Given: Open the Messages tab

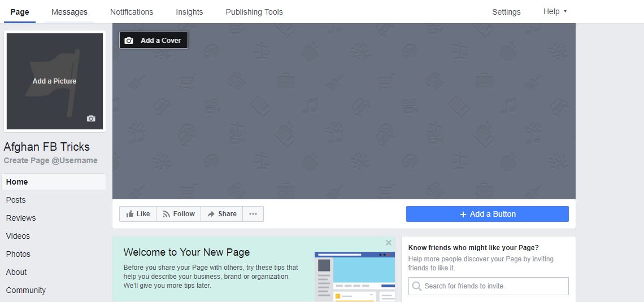Looking at the screenshot, I should [x=69, y=12].
